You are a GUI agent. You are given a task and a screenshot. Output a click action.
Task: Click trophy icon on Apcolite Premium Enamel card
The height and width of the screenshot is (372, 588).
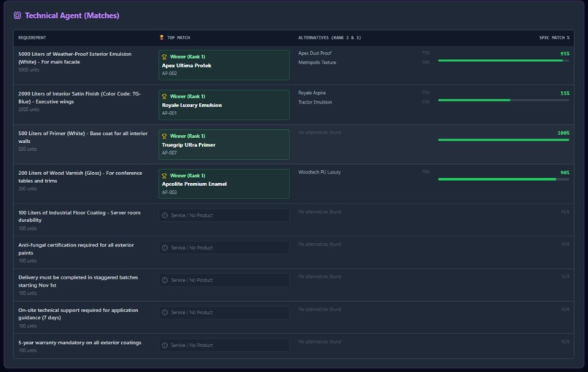point(164,176)
